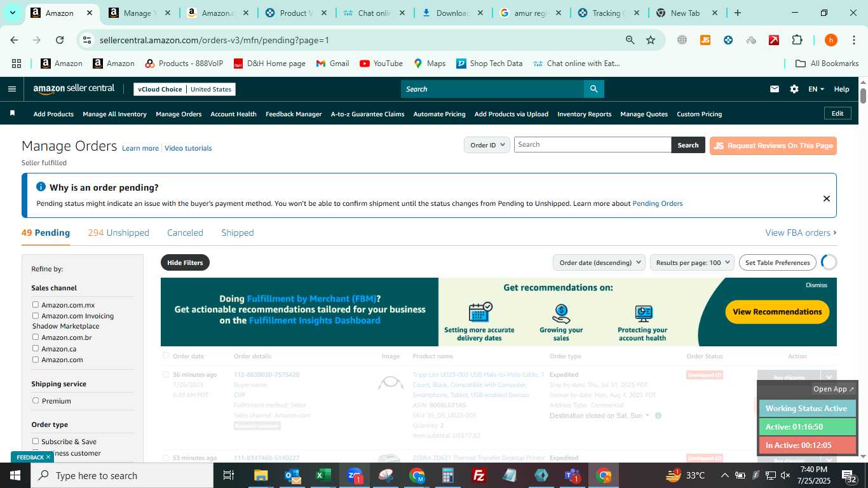The width and height of the screenshot is (868, 488).
Task: Open Calculator from the taskbar
Action: pyautogui.click(x=448, y=475)
